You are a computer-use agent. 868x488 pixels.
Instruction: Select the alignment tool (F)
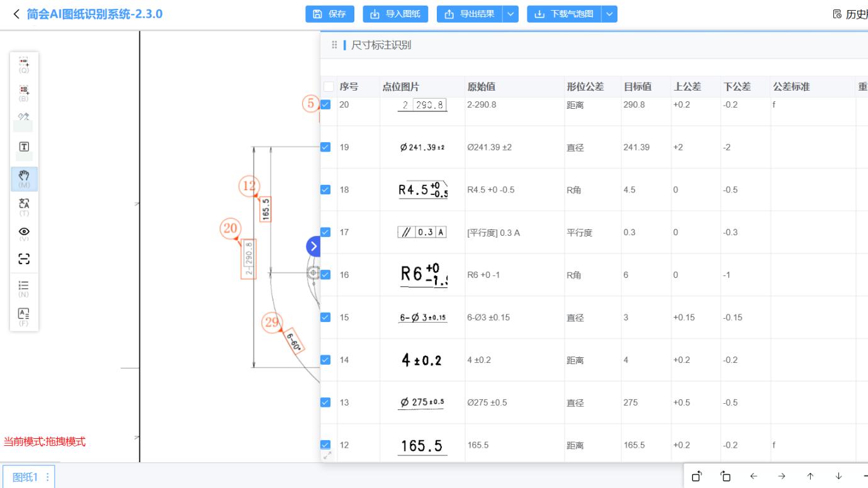point(23,314)
